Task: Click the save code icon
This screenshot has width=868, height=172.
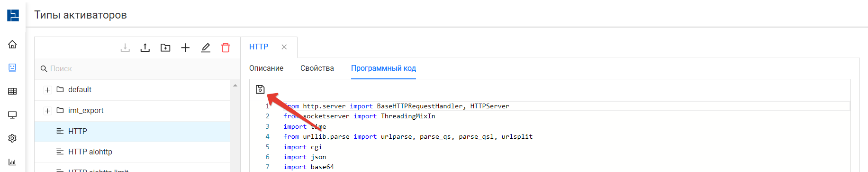Action: 260,89
